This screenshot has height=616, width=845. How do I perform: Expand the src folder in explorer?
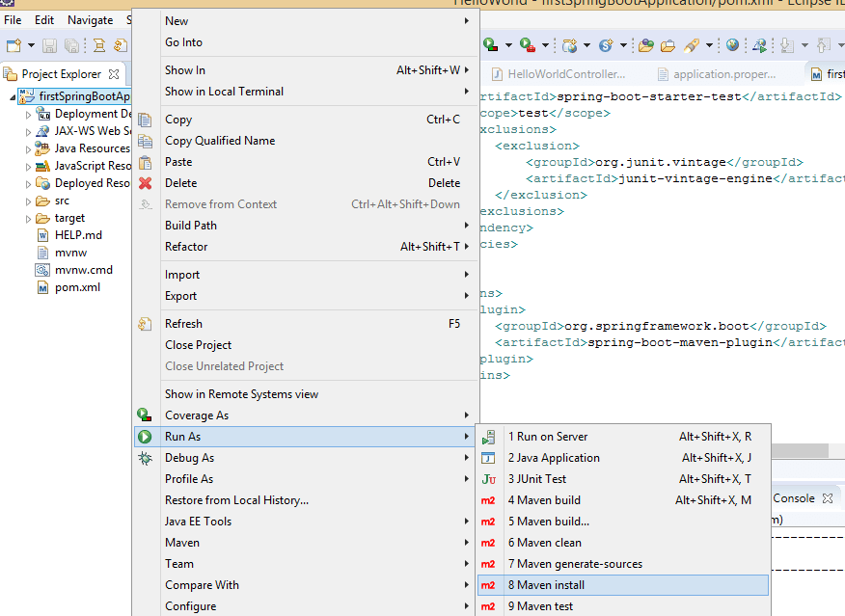coord(29,201)
